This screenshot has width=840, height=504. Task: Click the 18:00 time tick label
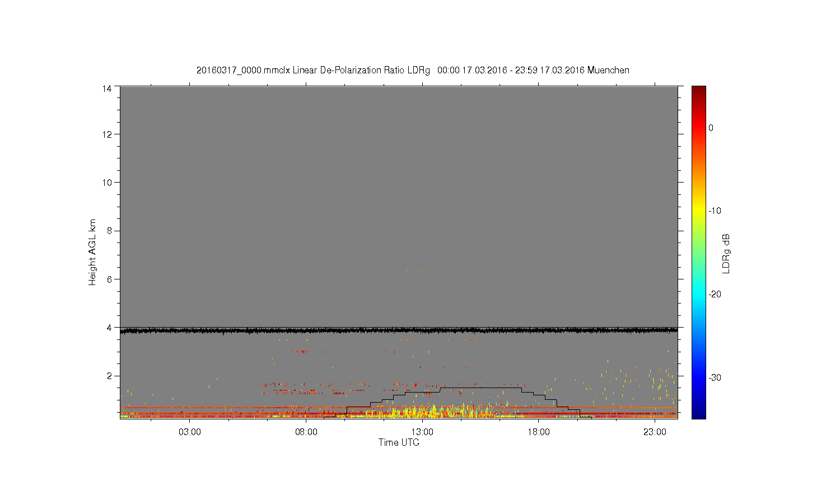click(539, 432)
